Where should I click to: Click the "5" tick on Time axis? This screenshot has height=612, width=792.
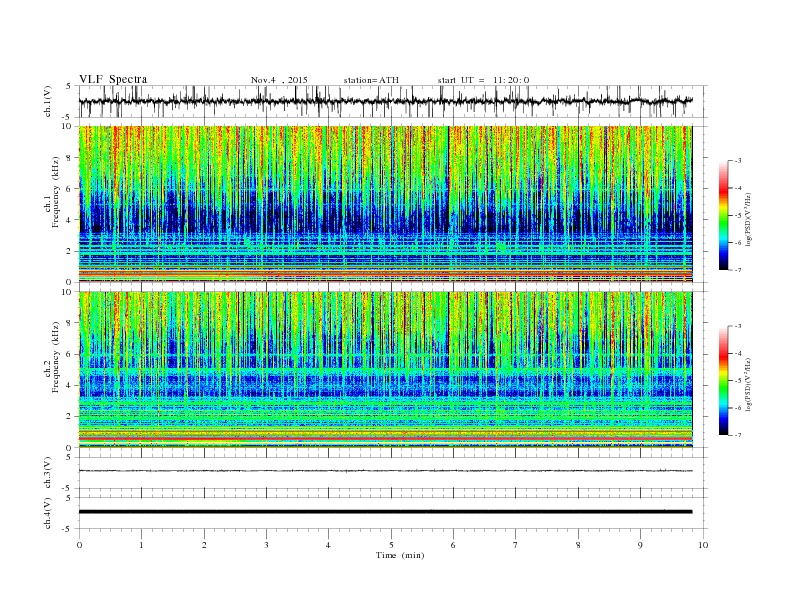click(x=391, y=545)
